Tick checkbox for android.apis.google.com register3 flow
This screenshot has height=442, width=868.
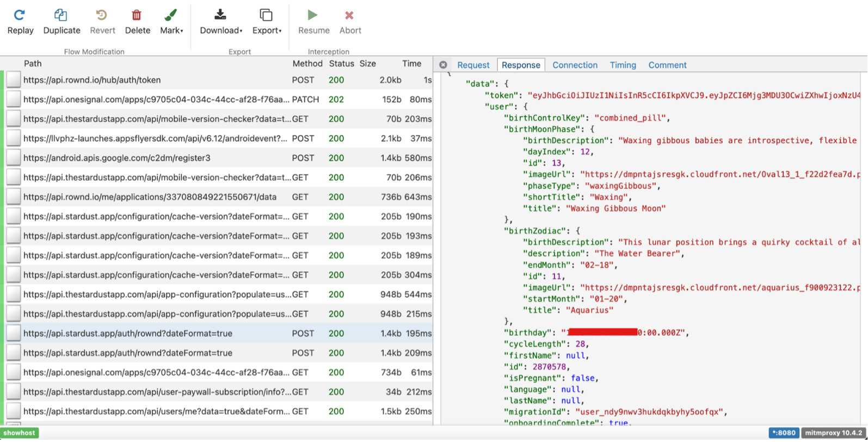(14, 158)
